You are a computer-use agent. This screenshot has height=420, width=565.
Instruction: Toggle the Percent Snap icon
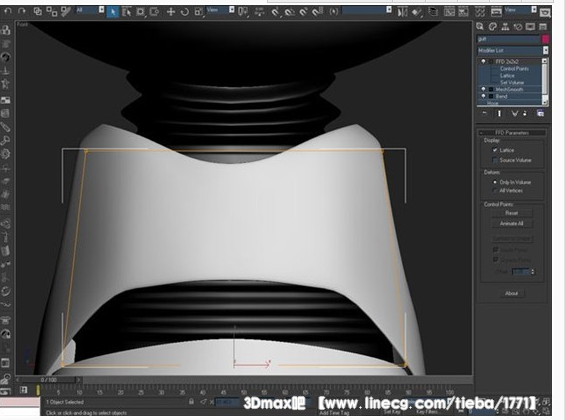point(303,12)
